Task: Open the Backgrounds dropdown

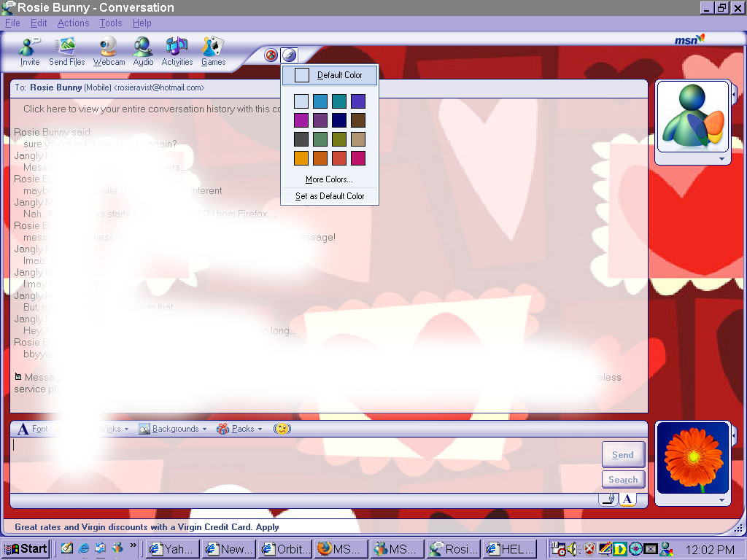Action: pos(173,429)
